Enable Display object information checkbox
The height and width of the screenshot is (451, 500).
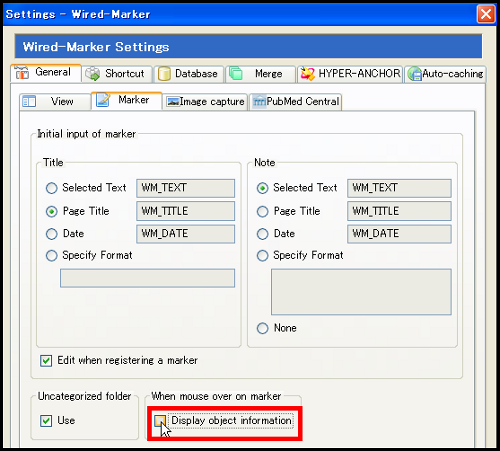pyautogui.click(x=160, y=421)
